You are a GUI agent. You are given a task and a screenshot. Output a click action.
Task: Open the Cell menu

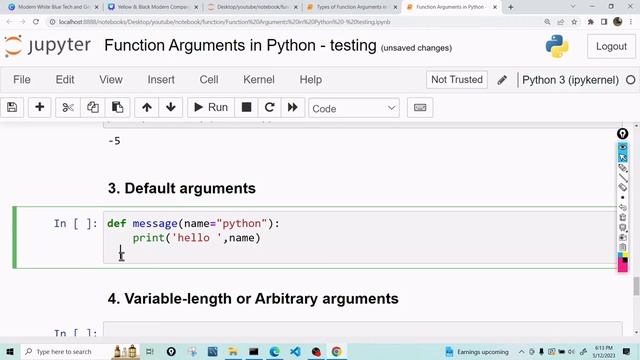pos(209,80)
